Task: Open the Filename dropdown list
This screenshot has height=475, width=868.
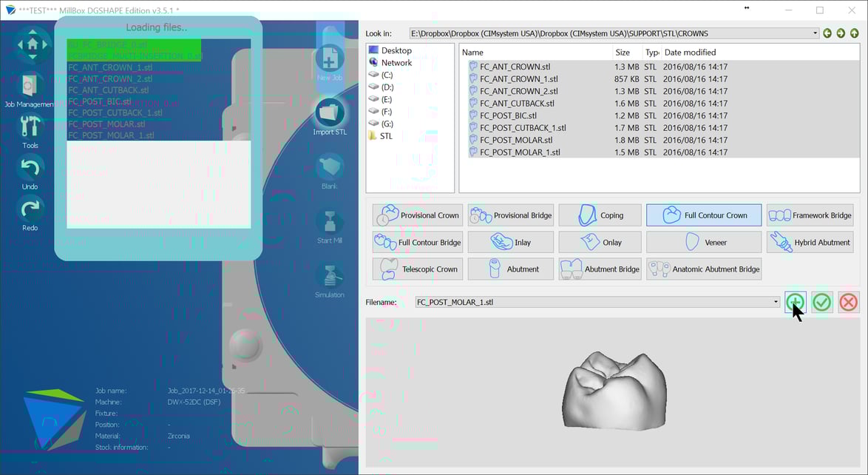Action: tap(775, 302)
